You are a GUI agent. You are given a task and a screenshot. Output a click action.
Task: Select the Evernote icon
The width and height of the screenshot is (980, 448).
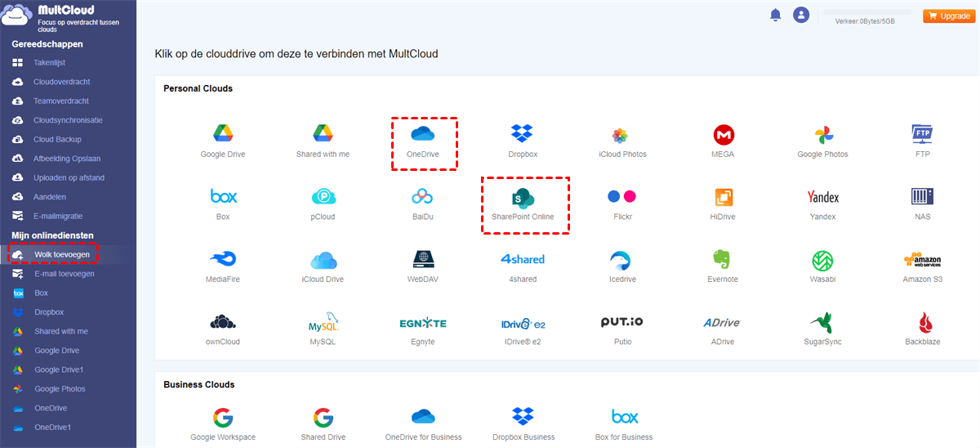(x=723, y=259)
